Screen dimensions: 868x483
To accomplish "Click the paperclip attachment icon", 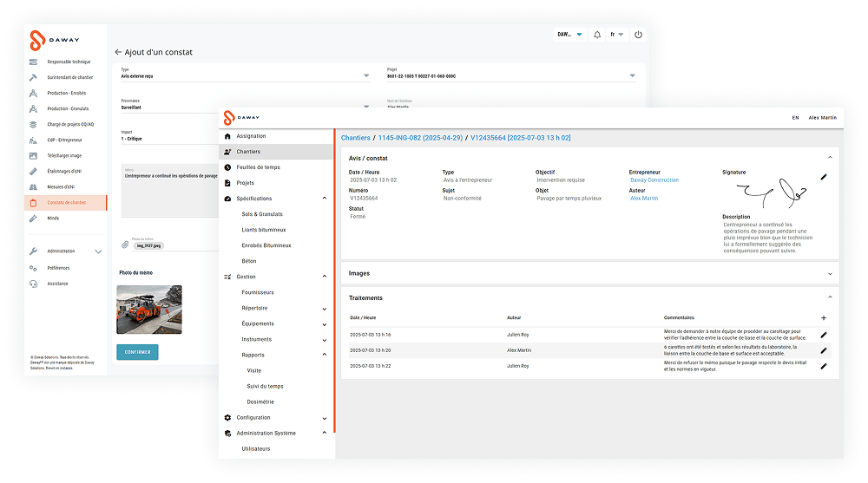I will [124, 245].
